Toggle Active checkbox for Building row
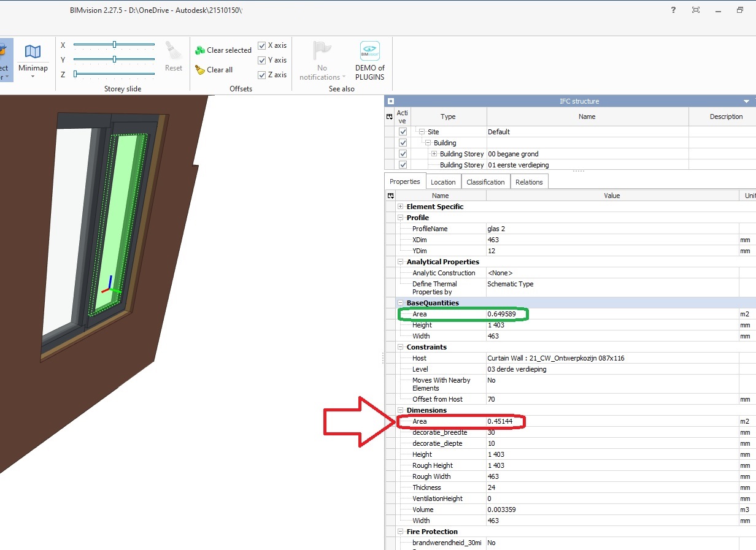The height and width of the screenshot is (550, 756). click(x=403, y=142)
